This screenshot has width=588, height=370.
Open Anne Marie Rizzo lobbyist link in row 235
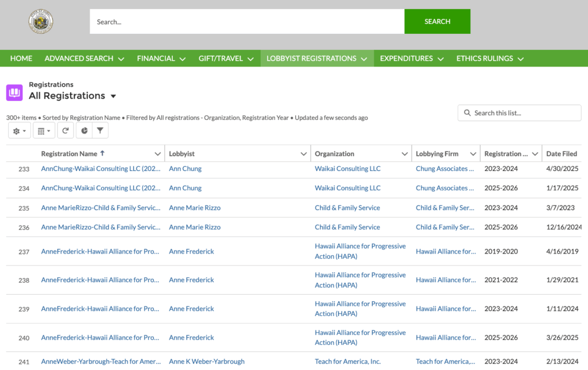point(195,208)
